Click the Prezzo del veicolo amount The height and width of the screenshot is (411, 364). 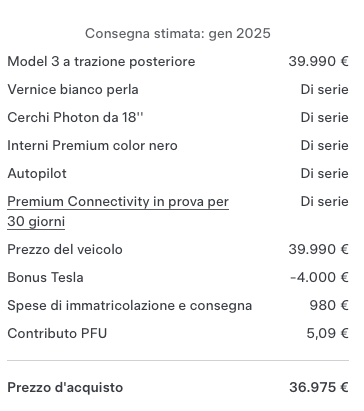point(319,249)
